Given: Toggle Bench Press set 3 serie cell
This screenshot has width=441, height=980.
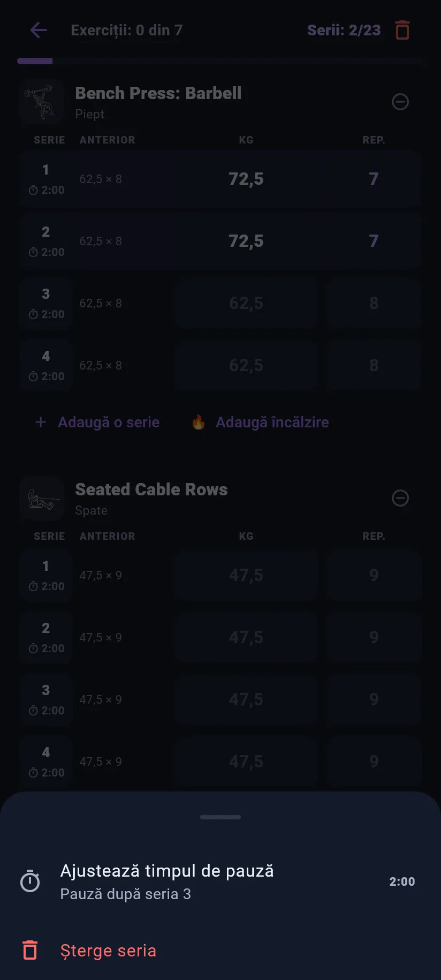Looking at the screenshot, I should coord(46,303).
